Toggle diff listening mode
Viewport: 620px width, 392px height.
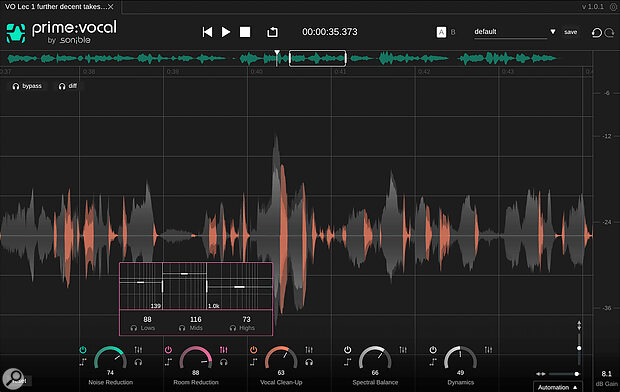68,86
